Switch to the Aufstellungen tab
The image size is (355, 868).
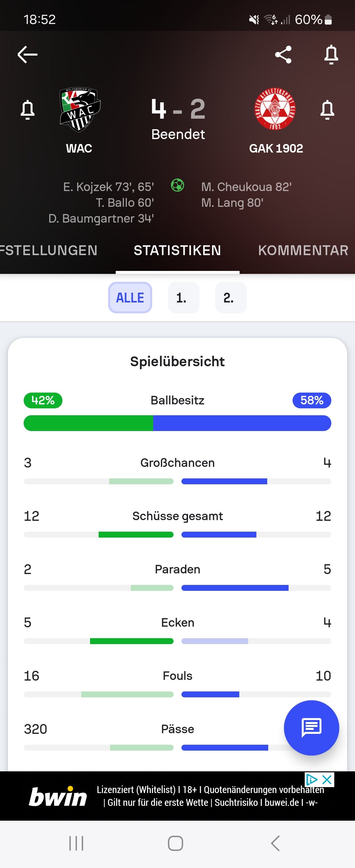click(x=49, y=250)
